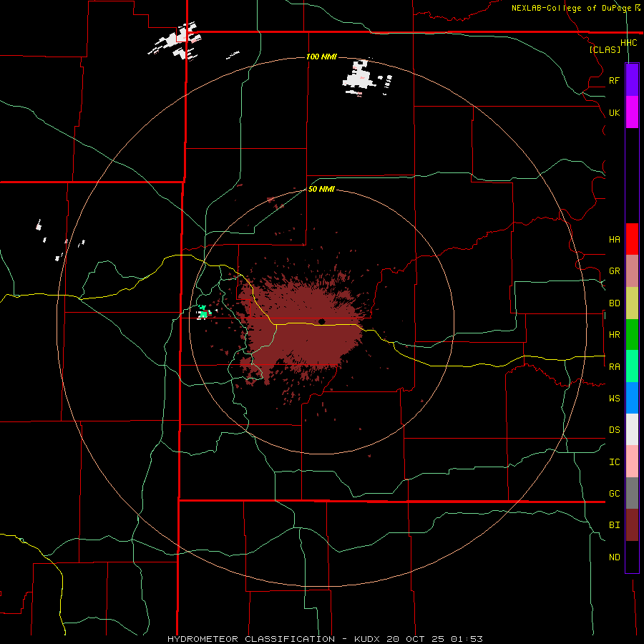Click the "50 NMI" range ring label

(321, 189)
